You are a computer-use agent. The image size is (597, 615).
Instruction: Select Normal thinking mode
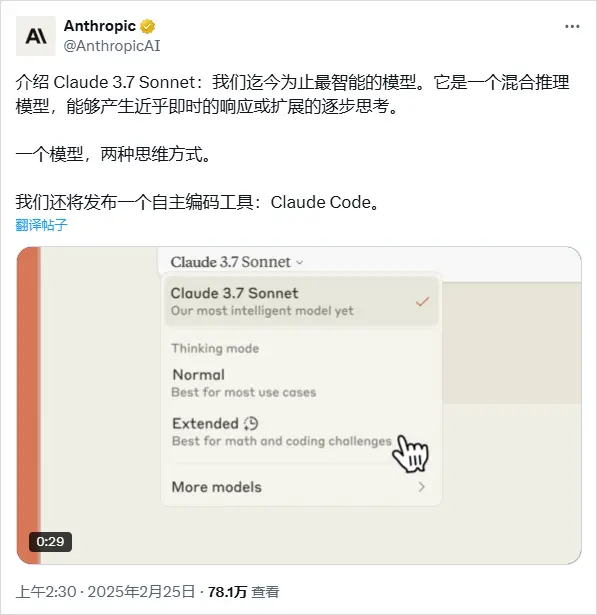(x=301, y=383)
